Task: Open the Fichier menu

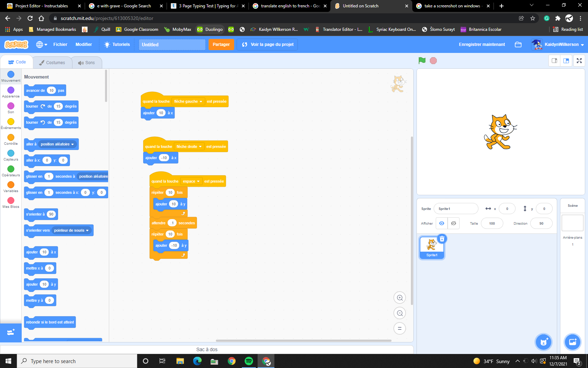Action: pyautogui.click(x=60, y=44)
